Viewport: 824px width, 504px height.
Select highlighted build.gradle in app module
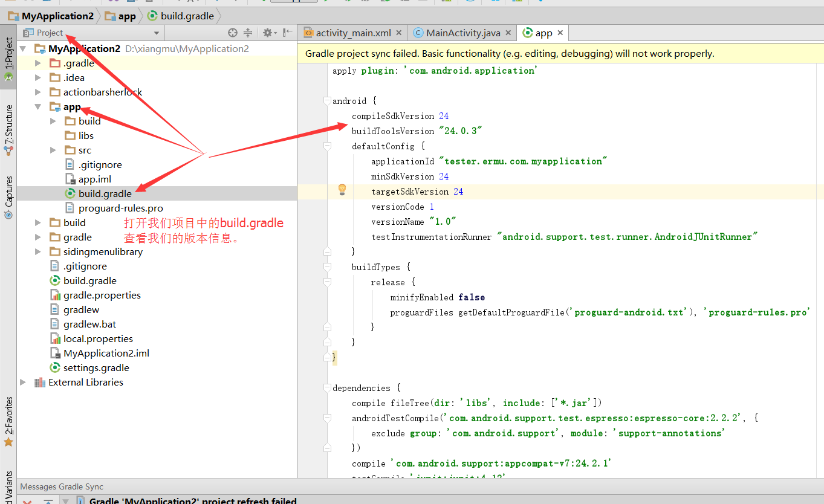point(105,193)
